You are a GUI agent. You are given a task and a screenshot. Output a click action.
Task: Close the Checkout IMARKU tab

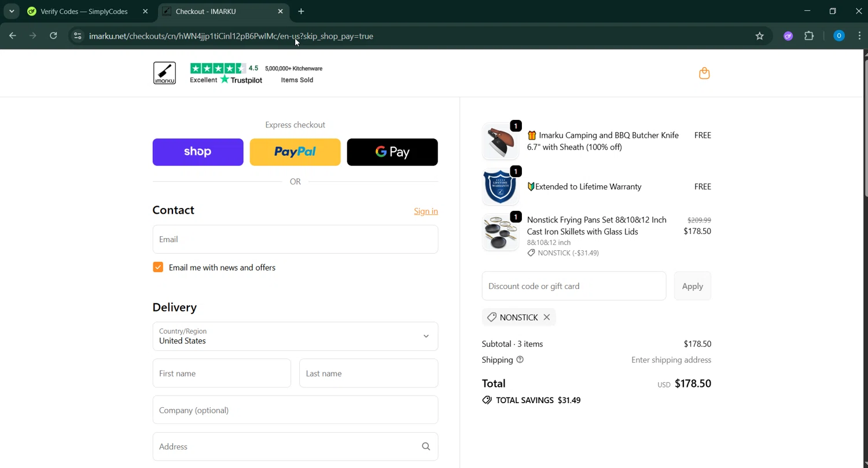(x=281, y=11)
